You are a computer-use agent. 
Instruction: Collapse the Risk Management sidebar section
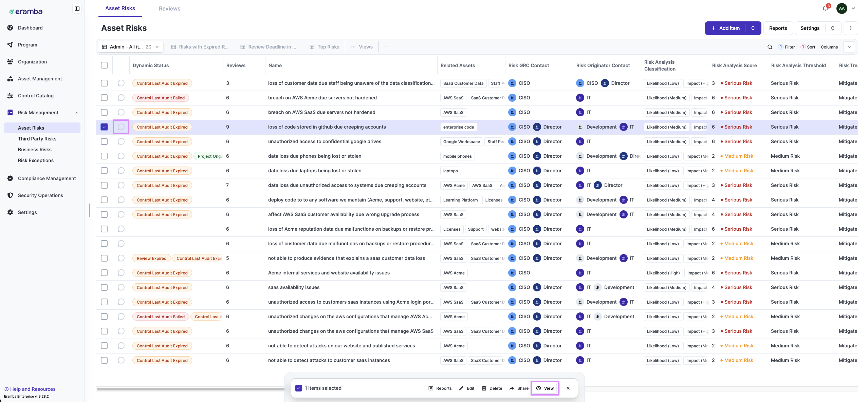pos(77,113)
